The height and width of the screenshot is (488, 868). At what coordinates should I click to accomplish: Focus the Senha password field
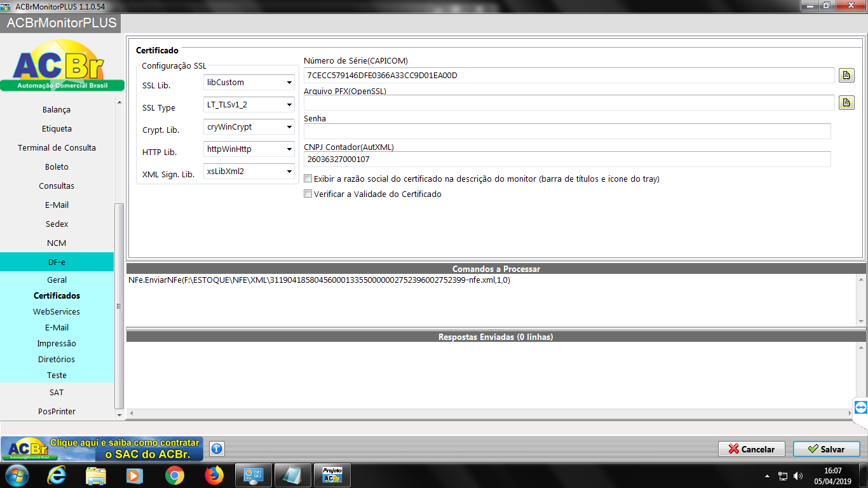[x=567, y=131]
